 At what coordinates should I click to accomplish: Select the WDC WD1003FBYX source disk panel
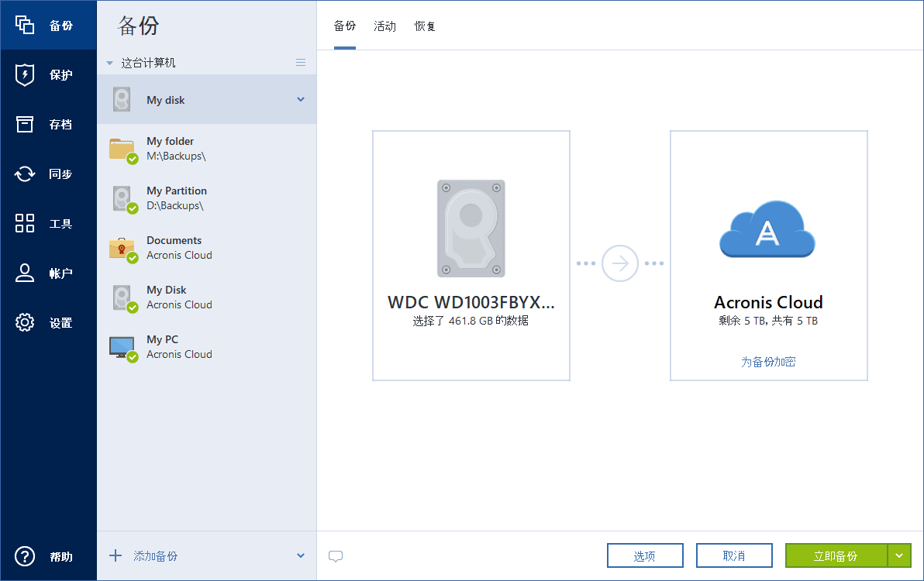471,256
